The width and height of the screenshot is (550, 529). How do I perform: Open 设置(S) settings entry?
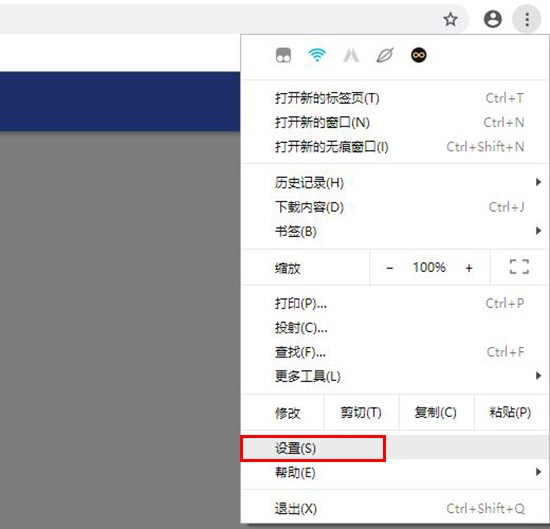[x=395, y=448]
